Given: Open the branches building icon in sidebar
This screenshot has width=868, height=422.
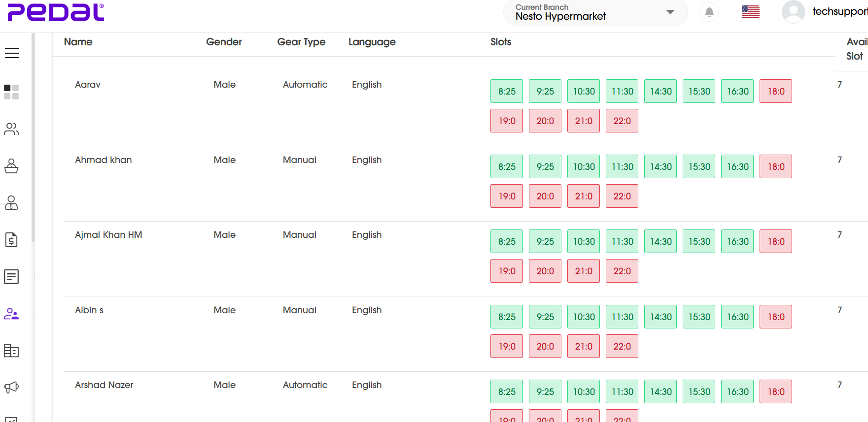Looking at the screenshot, I should [11, 351].
